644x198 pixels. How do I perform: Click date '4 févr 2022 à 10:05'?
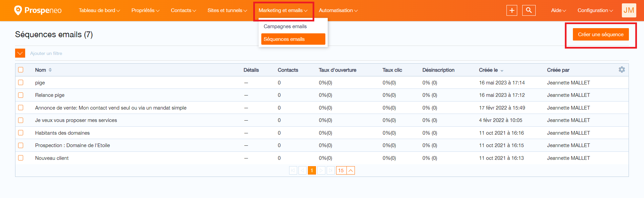click(x=500, y=120)
